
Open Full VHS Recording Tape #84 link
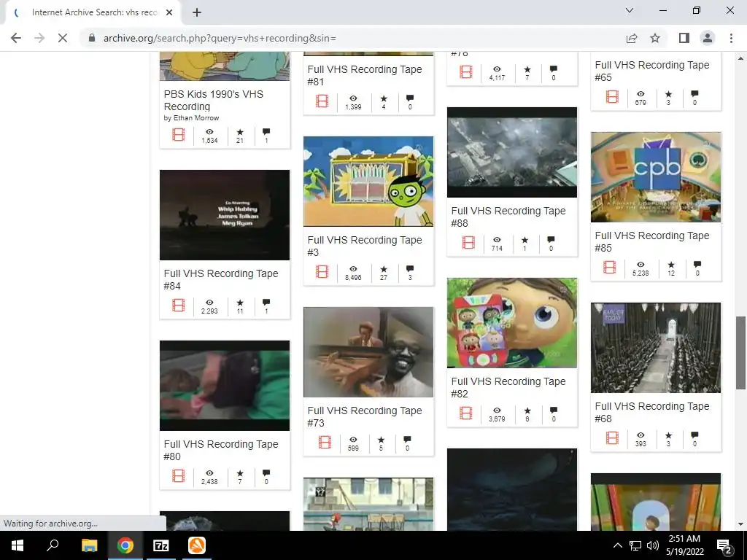[221, 279]
